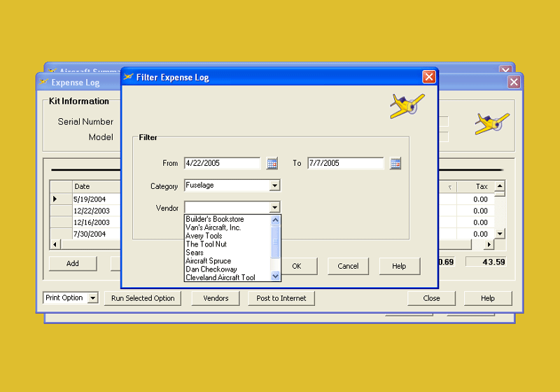The image size is (560, 392).
Task: Select Cleveland Aircraft Tool vendor
Action: click(x=220, y=278)
